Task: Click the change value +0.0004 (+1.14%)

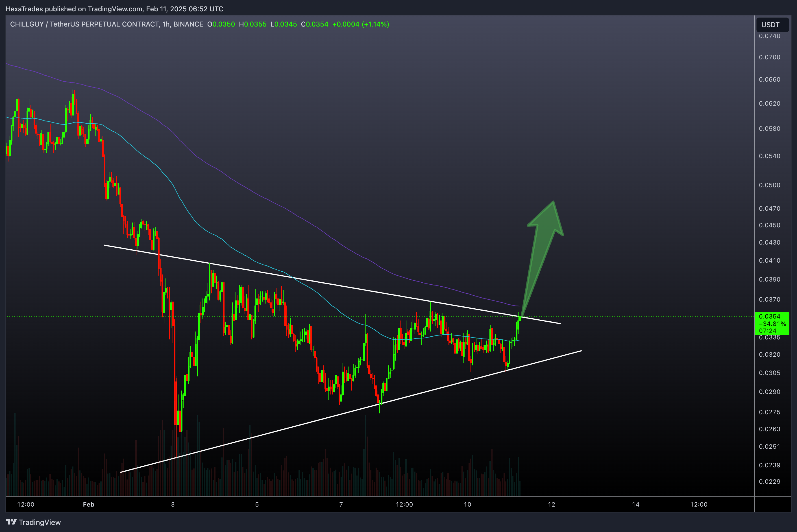Action: [x=360, y=24]
